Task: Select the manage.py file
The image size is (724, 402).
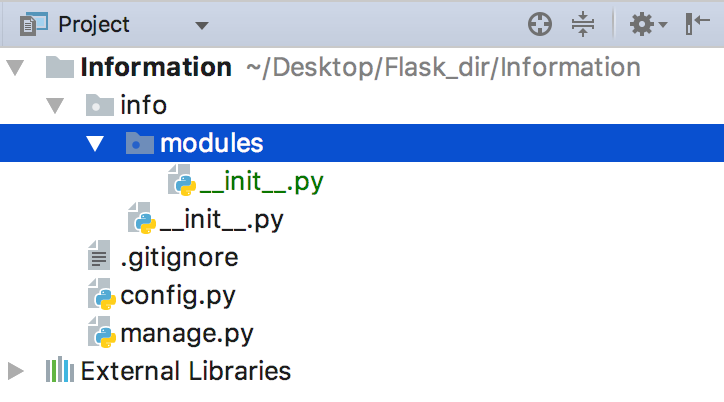Action: [187, 334]
